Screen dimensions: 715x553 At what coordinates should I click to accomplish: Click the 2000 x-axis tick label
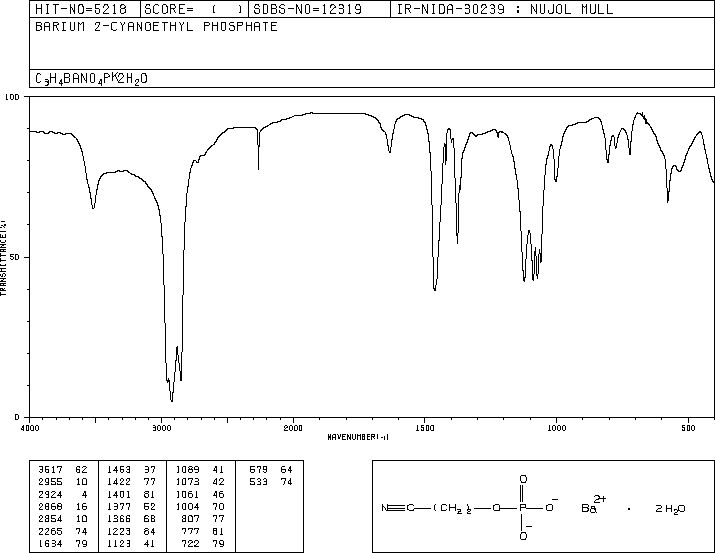point(293,428)
